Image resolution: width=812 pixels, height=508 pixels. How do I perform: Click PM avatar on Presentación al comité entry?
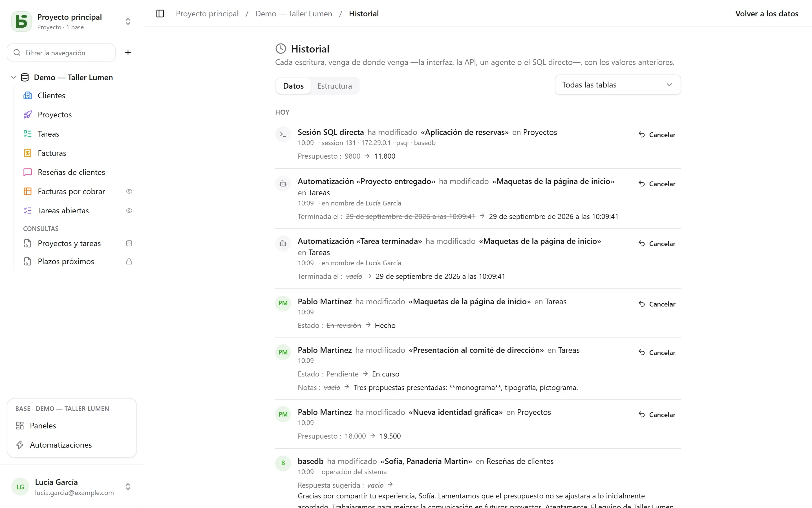[x=283, y=352]
